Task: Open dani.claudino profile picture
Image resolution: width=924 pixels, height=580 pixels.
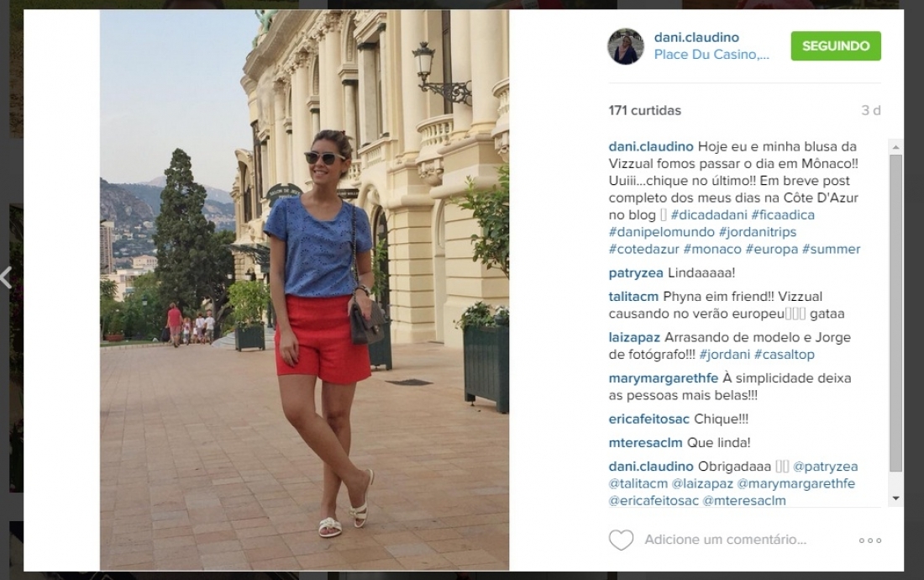Action: (x=625, y=46)
